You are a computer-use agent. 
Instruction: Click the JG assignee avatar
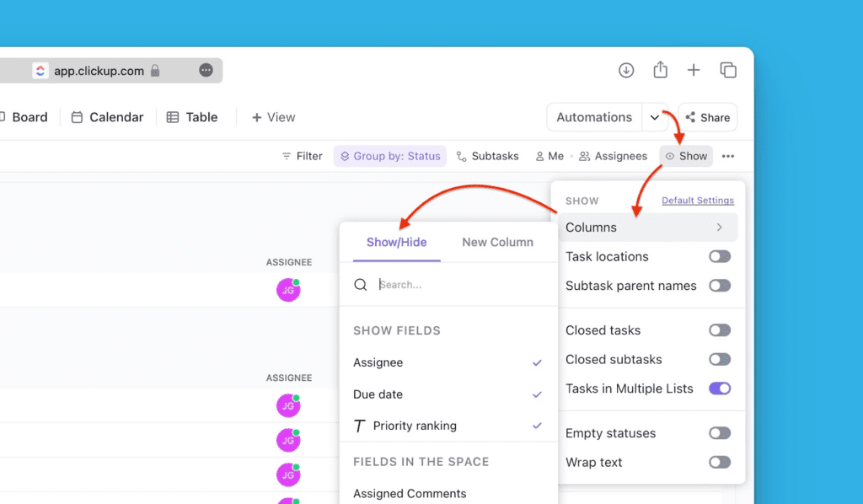288,290
